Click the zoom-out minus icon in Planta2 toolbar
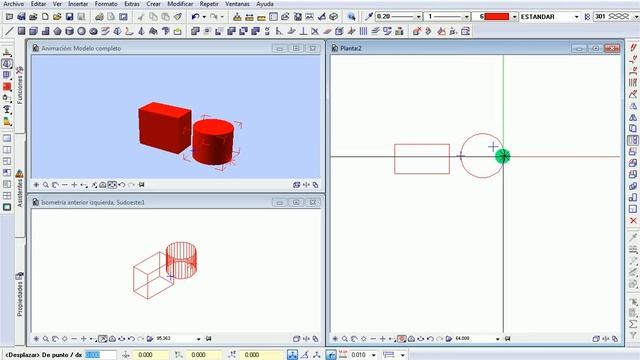The image size is (640, 360). [x=373, y=339]
